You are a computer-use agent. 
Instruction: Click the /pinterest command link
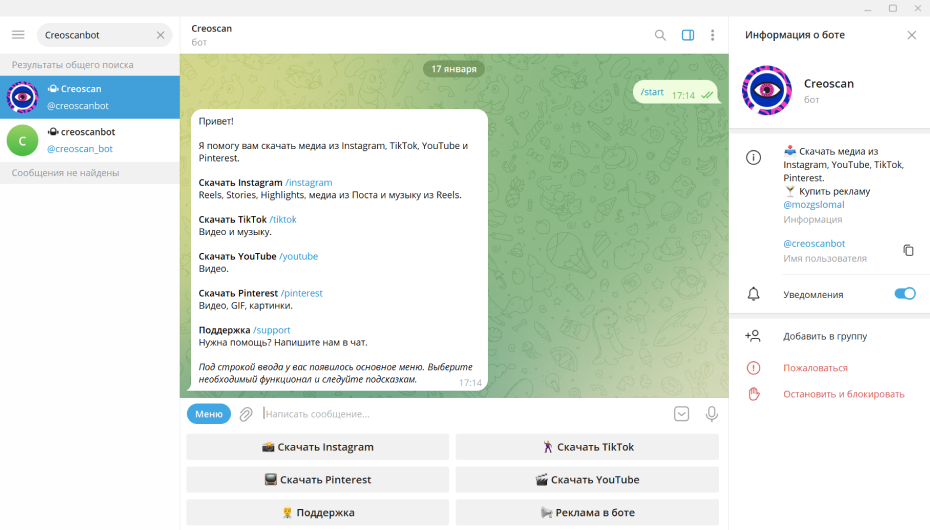point(301,293)
